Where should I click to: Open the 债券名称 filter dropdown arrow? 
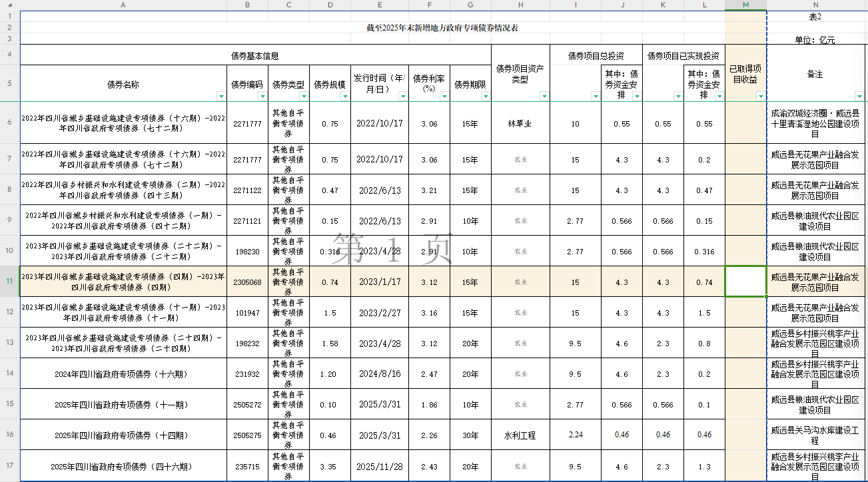pyautogui.click(x=221, y=97)
